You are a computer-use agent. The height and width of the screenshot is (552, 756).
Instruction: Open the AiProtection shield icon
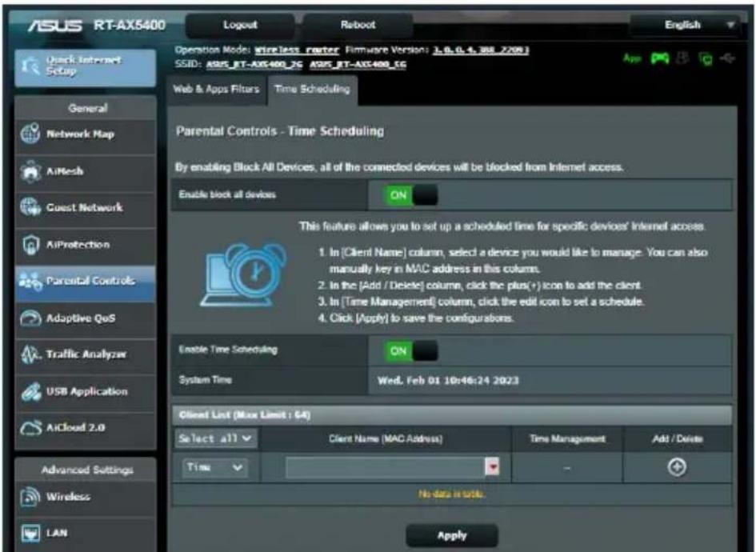point(30,245)
